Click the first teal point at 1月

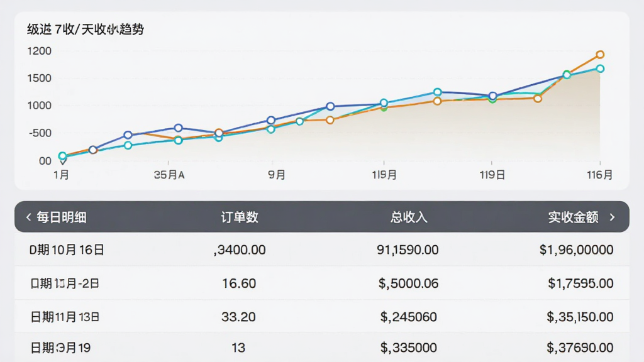[x=62, y=156]
